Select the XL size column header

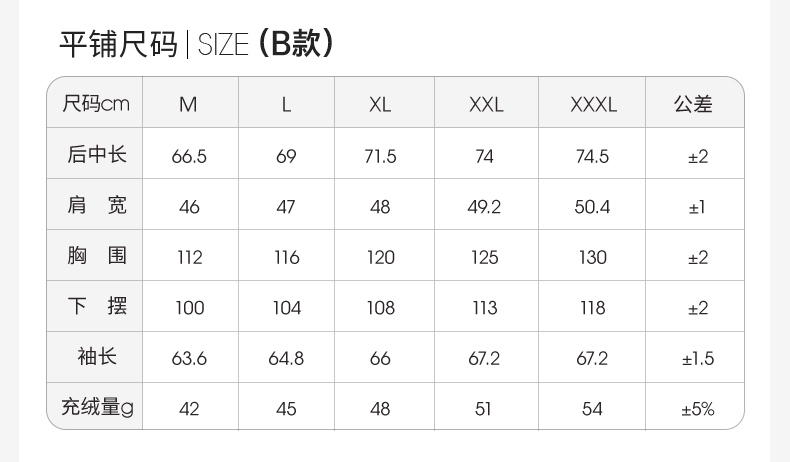coord(380,105)
